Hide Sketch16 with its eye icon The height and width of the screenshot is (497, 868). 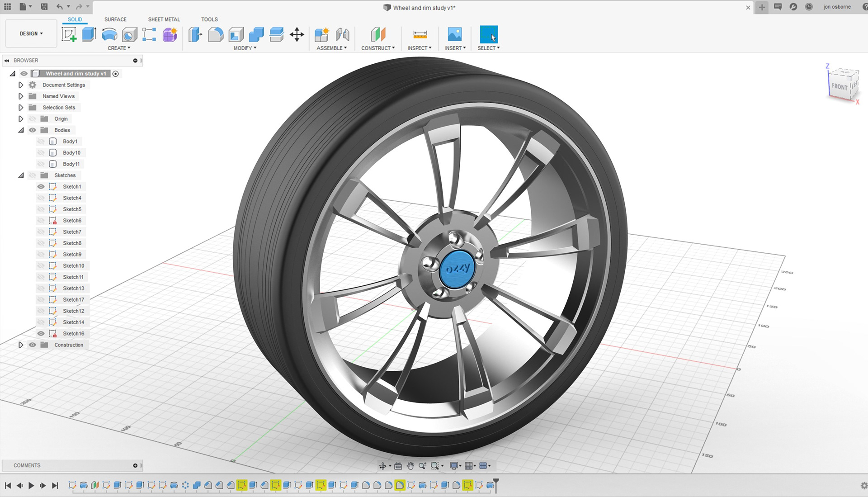pos(41,334)
